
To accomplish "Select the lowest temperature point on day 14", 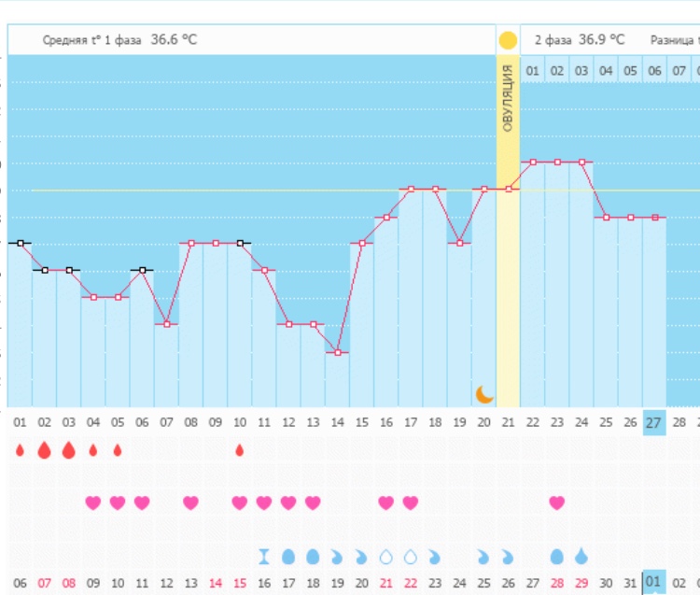I will 338,353.
